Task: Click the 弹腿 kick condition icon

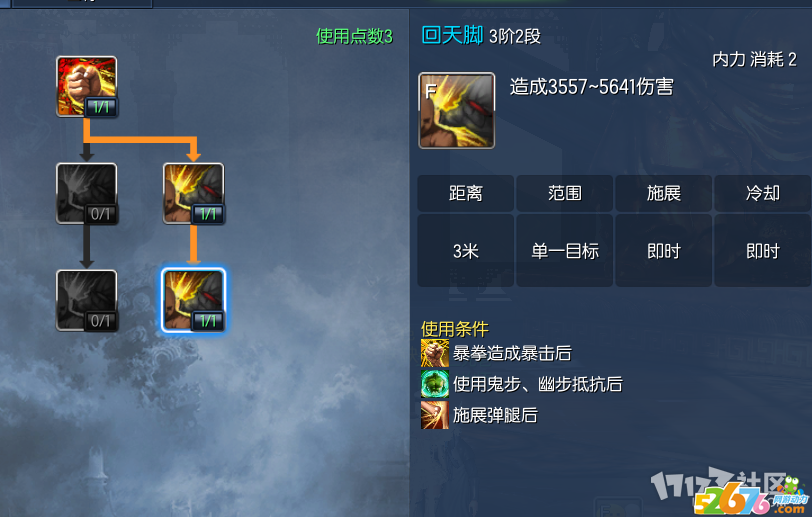Action: point(435,415)
